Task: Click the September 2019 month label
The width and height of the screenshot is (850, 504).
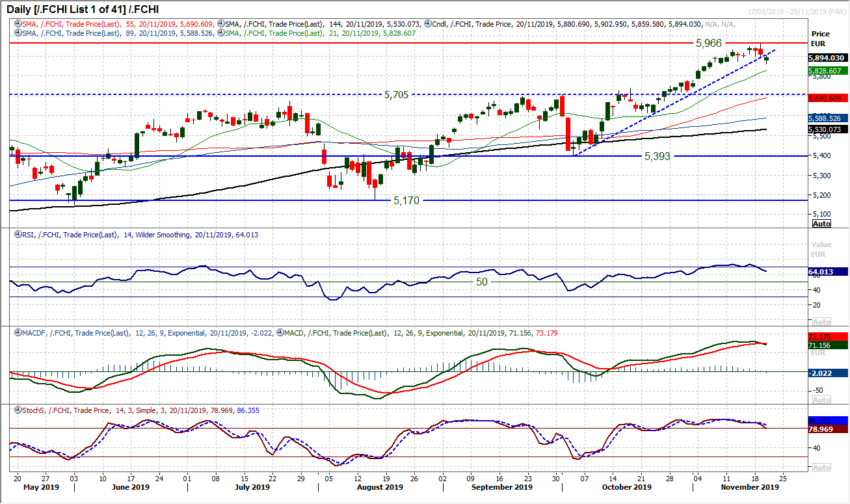Action: 502,487
